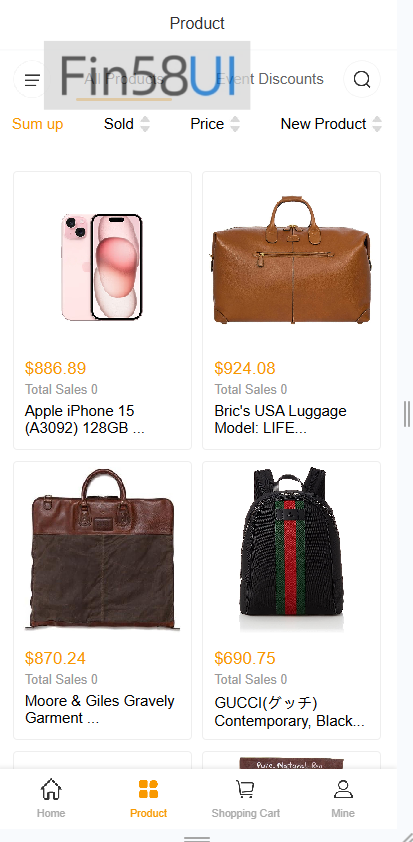Viewport: 413px width, 842px height.
Task: Switch to Event Discounts tab
Action: tap(270, 79)
